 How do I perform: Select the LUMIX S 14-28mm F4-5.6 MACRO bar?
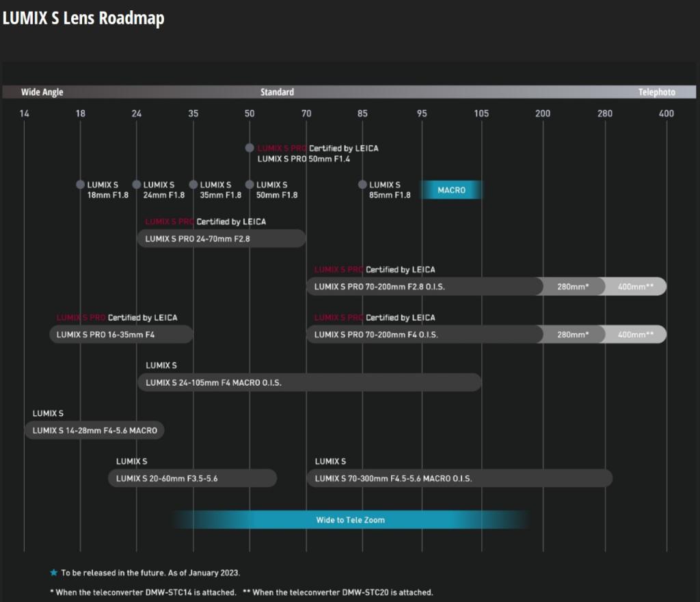[94, 430]
